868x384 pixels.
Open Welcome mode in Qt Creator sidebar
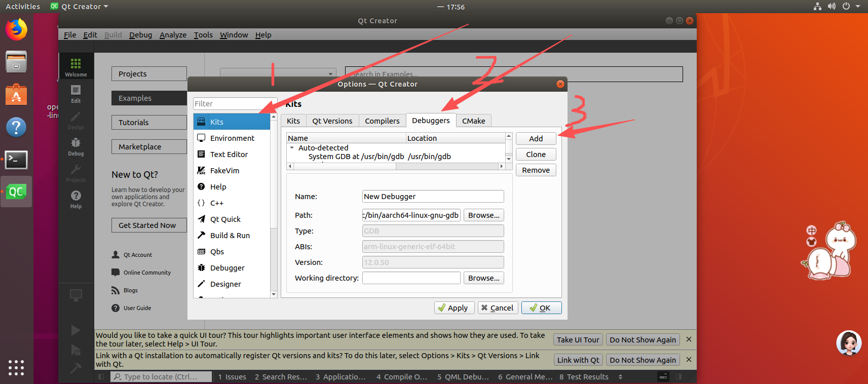pyautogui.click(x=76, y=67)
